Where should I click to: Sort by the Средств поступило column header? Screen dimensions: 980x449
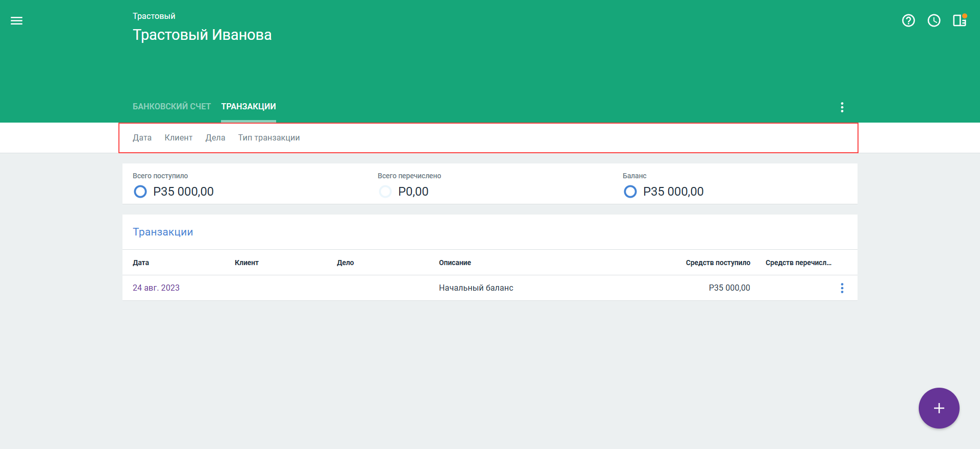pyautogui.click(x=718, y=263)
